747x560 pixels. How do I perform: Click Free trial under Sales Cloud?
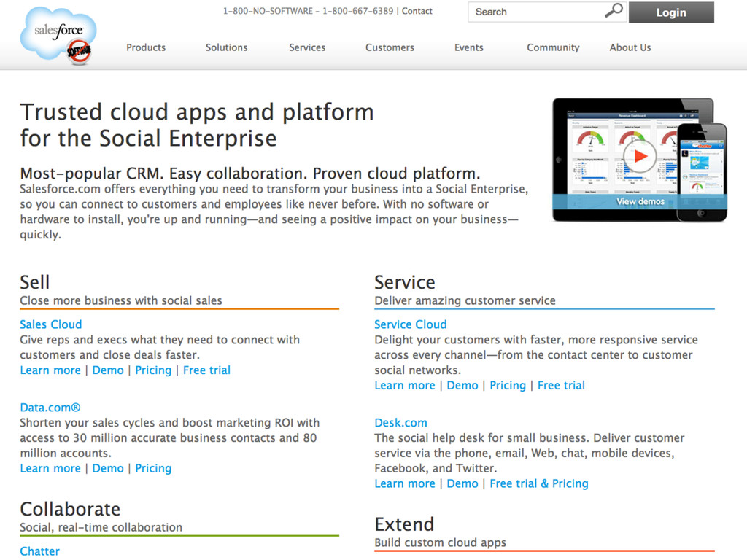coord(206,370)
